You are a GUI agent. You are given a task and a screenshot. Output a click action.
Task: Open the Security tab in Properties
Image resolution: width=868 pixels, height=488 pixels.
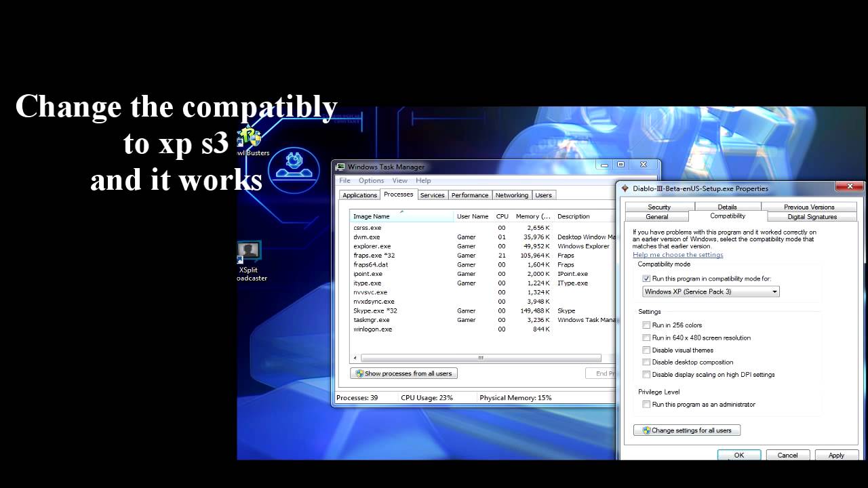658,207
